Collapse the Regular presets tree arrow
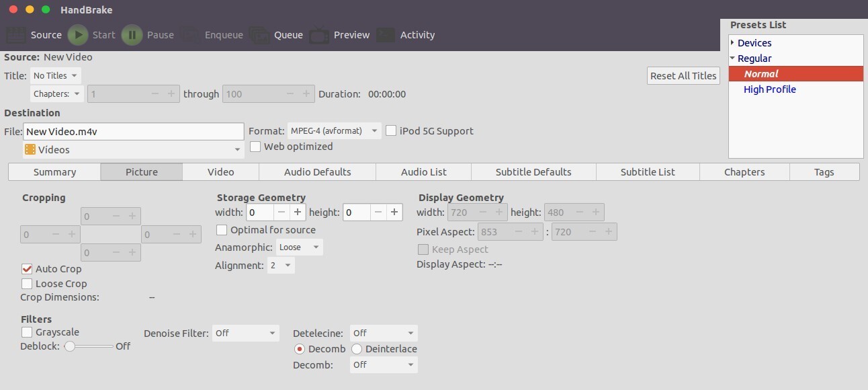The height and width of the screenshot is (390, 868). (733, 58)
